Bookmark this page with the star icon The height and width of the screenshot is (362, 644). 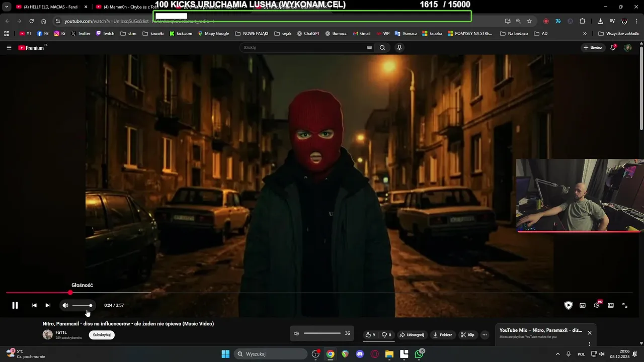529,21
